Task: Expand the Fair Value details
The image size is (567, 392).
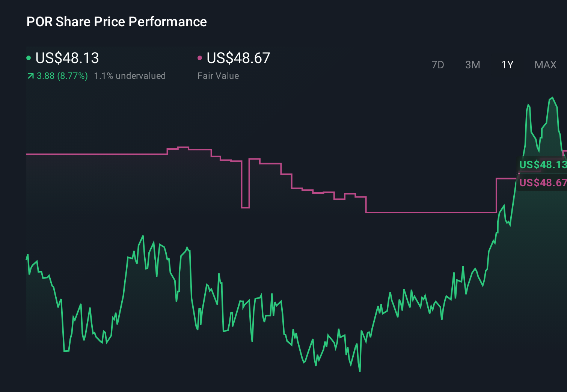Action: point(218,75)
